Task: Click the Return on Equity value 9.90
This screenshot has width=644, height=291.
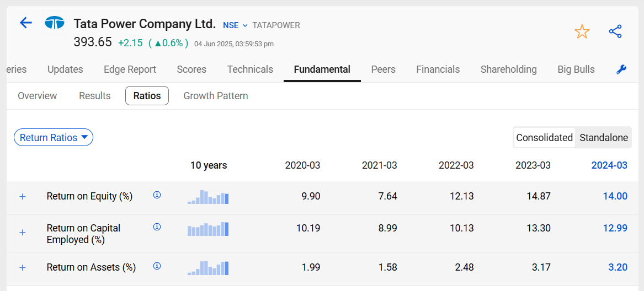Action: [311, 196]
